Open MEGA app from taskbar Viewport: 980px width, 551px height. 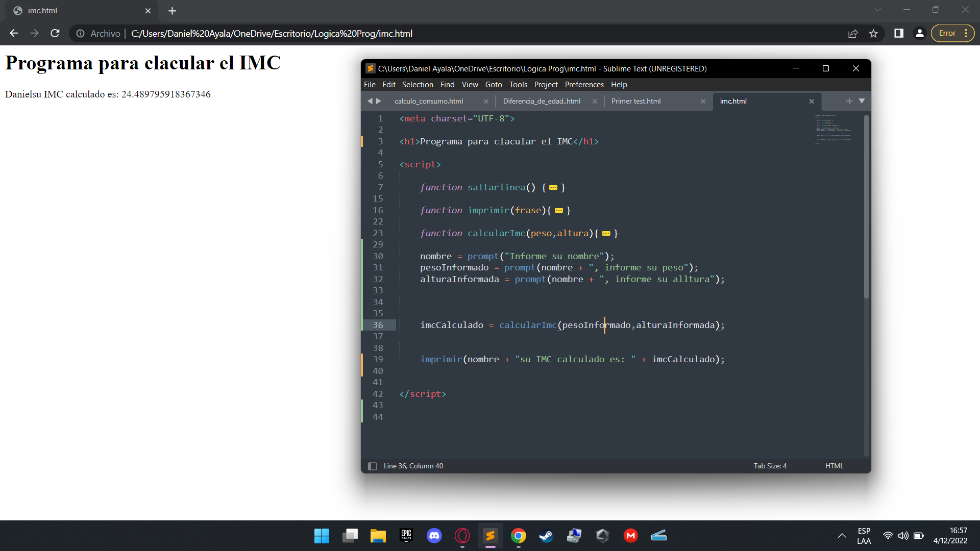(x=631, y=536)
